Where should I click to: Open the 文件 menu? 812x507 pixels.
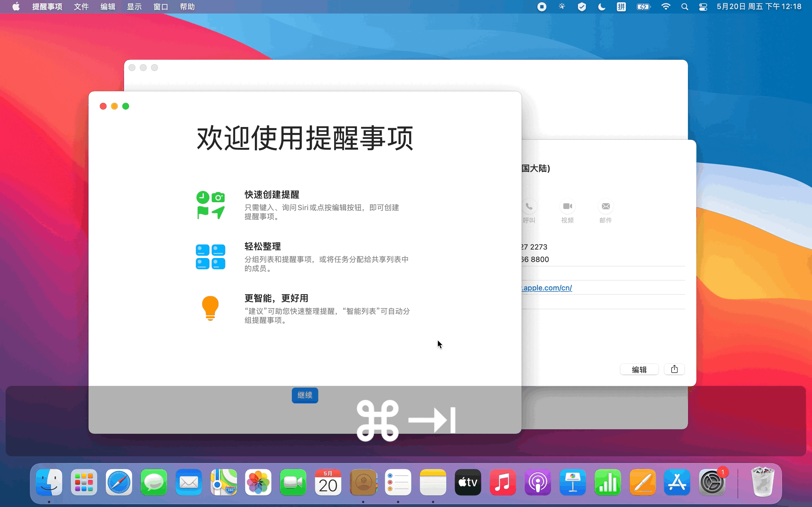[81, 7]
